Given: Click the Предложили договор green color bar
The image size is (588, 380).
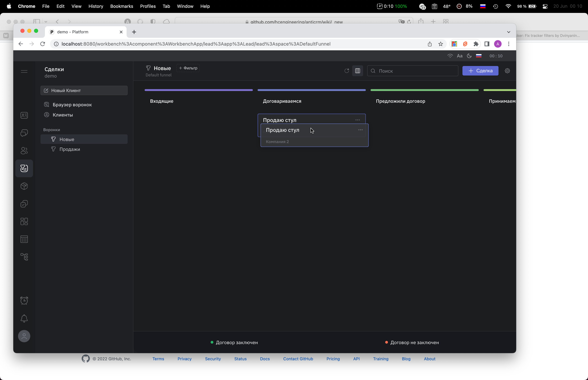Looking at the screenshot, I should tap(425, 90).
